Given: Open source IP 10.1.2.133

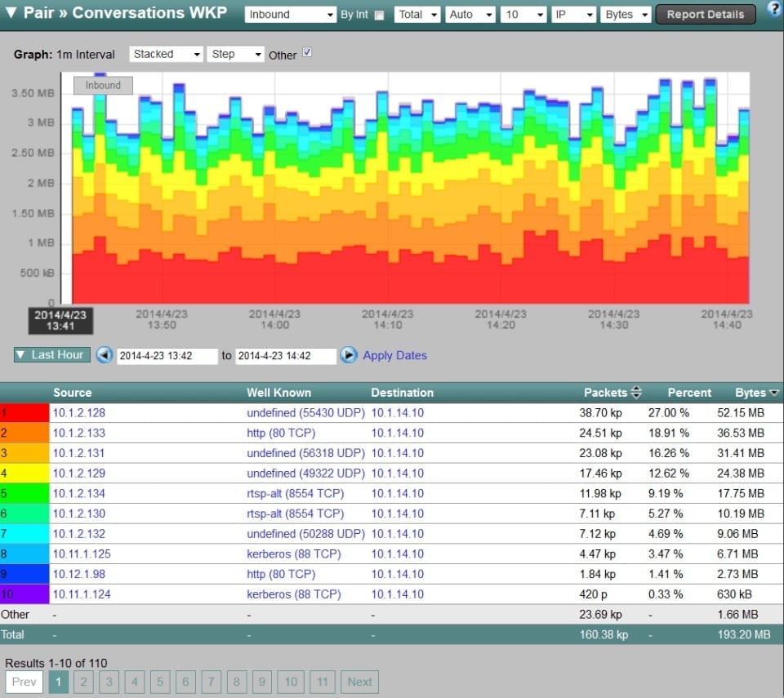Looking at the screenshot, I should 79,433.
